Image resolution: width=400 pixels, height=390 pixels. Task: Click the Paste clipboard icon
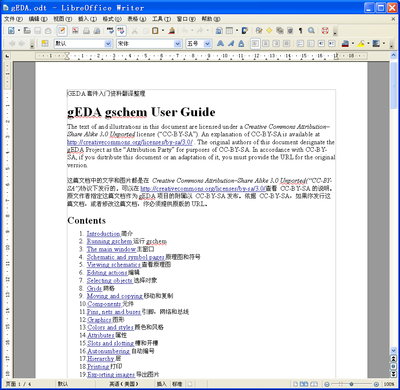coord(155,31)
